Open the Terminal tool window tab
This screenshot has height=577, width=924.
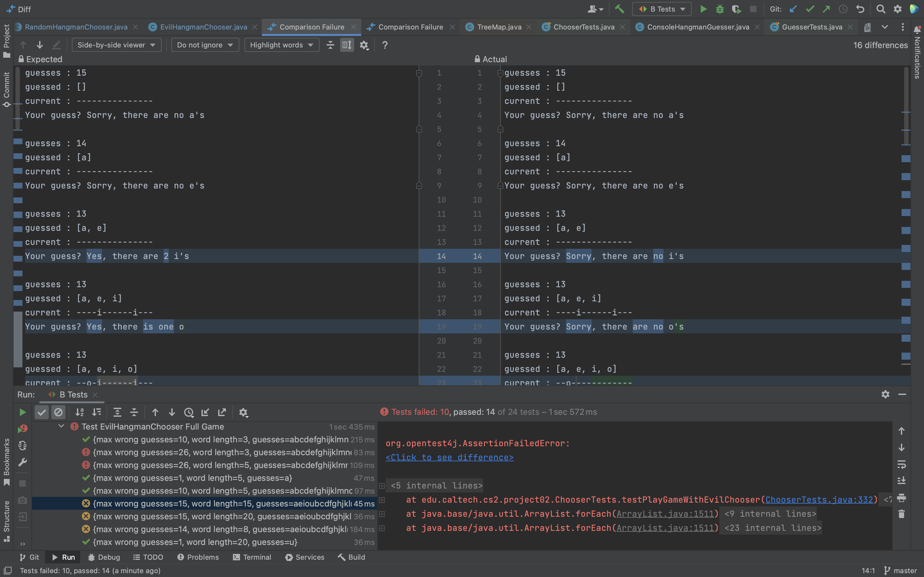[252, 557]
